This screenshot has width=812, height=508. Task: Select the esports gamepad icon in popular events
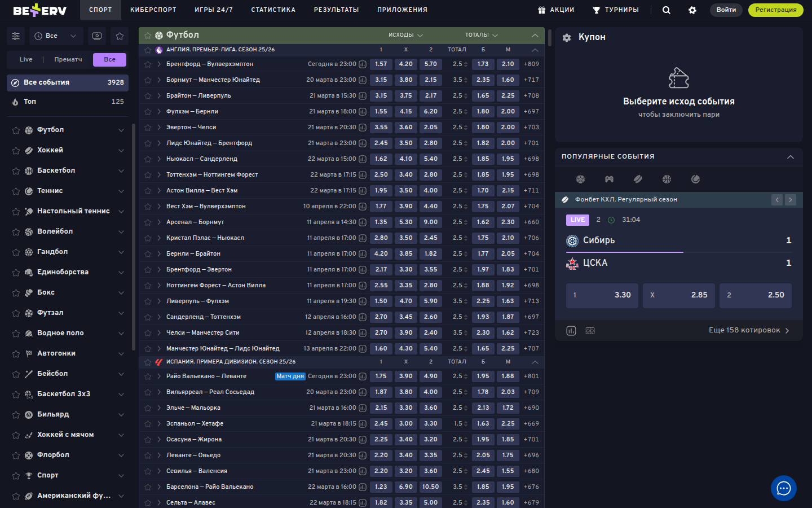609,179
